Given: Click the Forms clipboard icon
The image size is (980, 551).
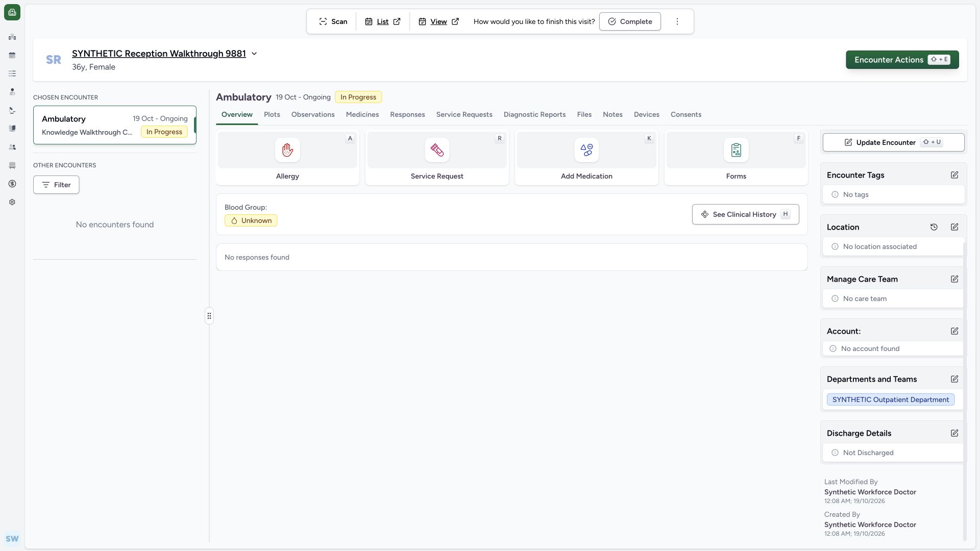Looking at the screenshot, I should click(736, 150).
